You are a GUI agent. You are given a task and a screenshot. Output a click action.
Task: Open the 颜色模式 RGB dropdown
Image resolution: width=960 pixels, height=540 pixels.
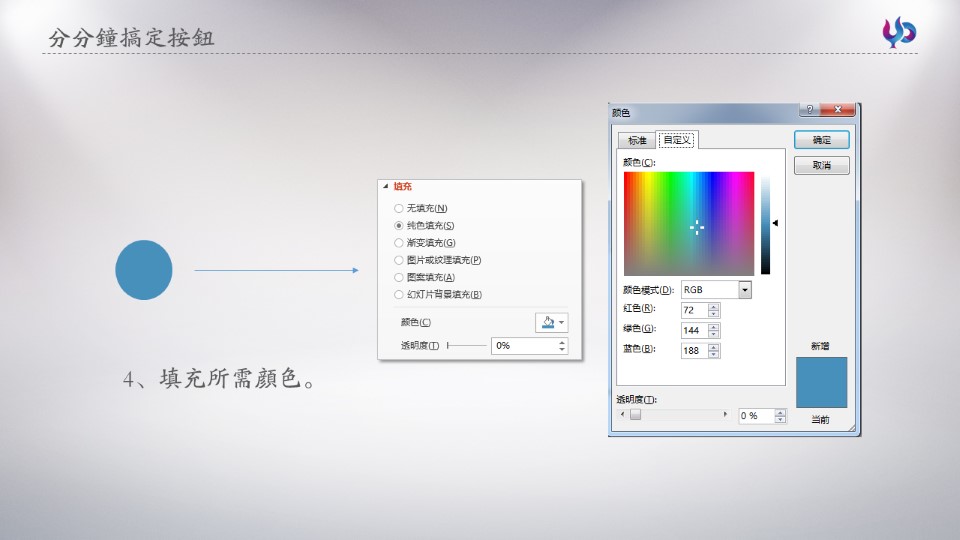click(x=744, y=290)
